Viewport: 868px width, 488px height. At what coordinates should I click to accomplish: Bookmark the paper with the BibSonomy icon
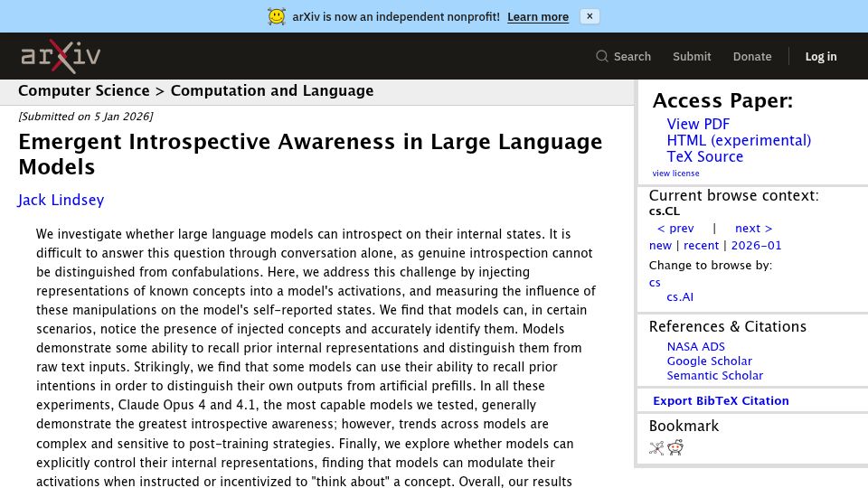[x=656, y=447]
